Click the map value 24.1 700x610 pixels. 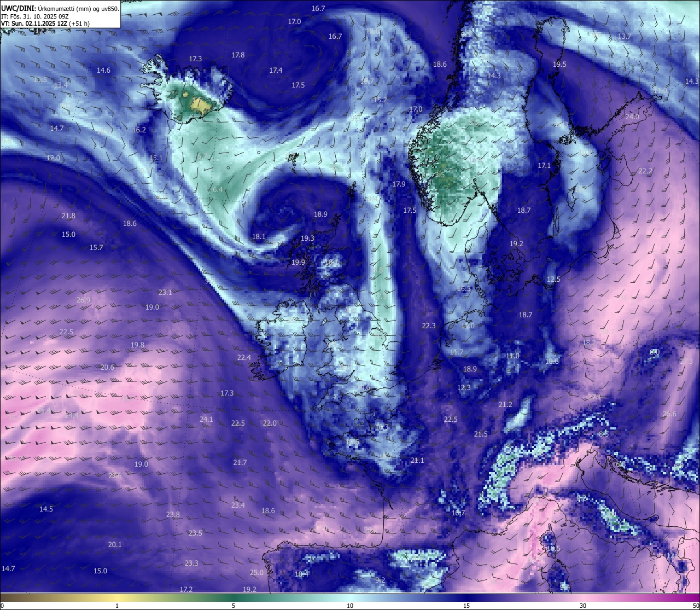coord(206,419)
